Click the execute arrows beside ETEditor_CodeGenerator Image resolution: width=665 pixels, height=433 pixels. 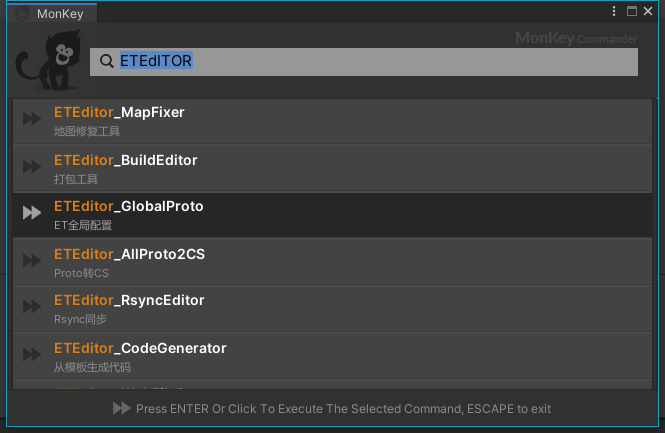tap(32, 354)
